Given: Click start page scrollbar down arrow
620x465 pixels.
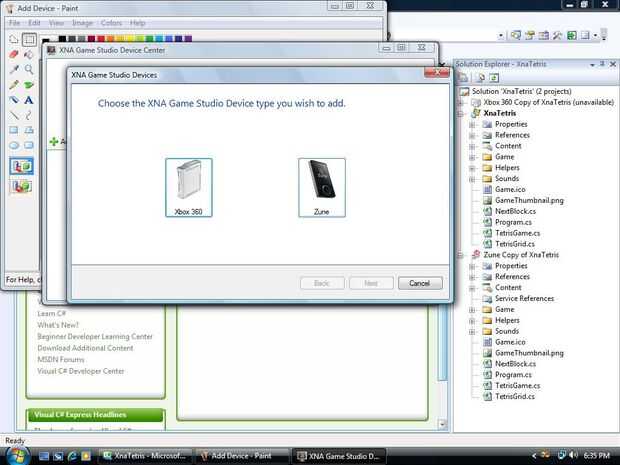Looking at the screenshot, I should [442, 425].
